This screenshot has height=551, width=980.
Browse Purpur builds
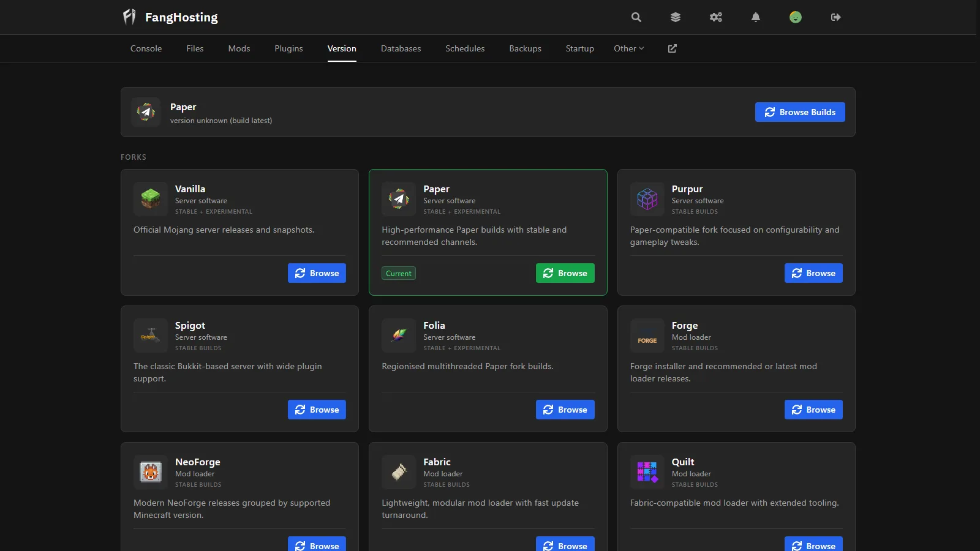[x=813, y=273]
